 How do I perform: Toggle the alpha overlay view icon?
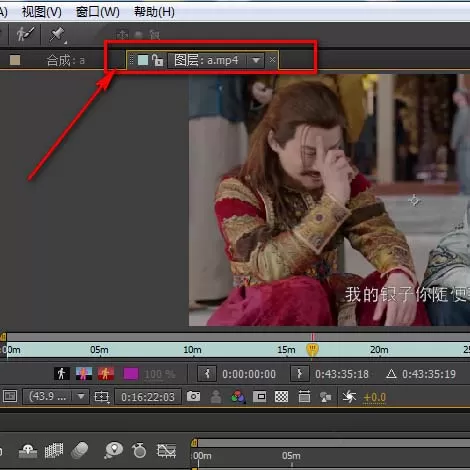point(106,374)
